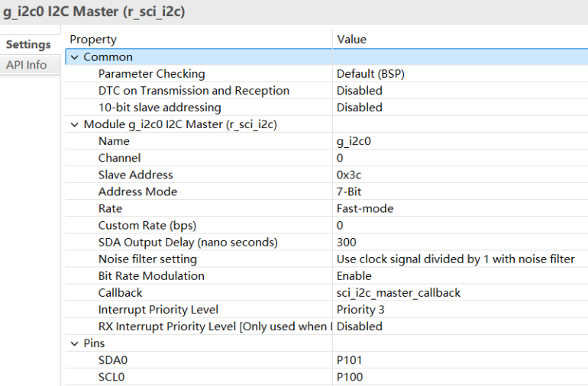The width and height of the screenshot is (588, 386).
Task: Select the SDA0 pin value P101
Action: (349, 361)
